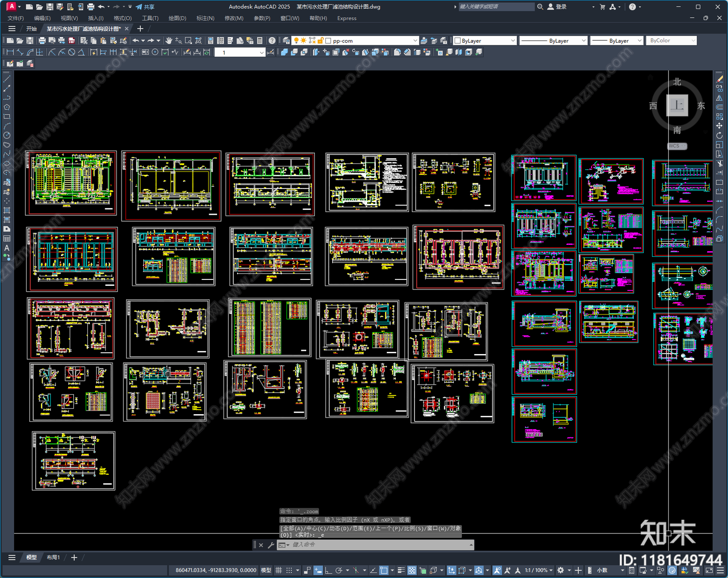This screenshot has width=728, height=578.
Task: Toggle the layer freeze sun icon for pp-com
Action: [x=303, y=41]
